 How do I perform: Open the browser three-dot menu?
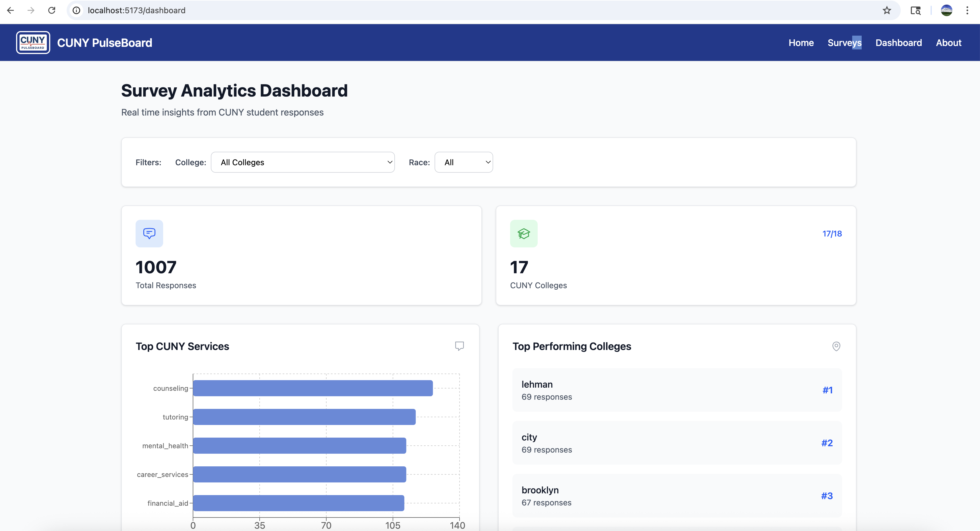click(967, 10)
